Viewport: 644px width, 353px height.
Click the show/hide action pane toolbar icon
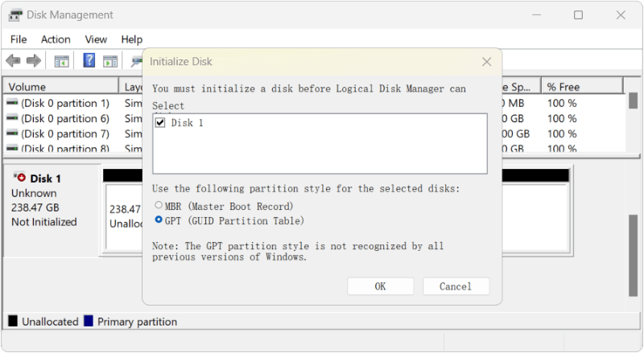click(x=110, y=61)
